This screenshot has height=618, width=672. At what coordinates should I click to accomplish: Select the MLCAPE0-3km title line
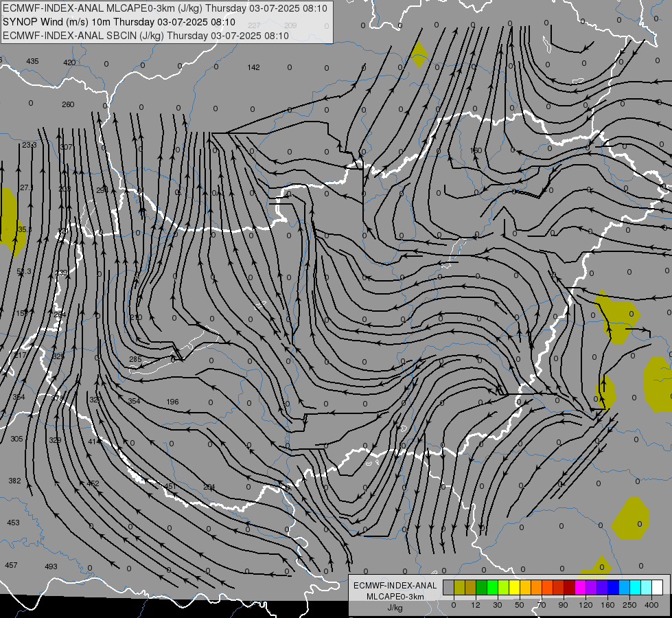pos(165,8)
